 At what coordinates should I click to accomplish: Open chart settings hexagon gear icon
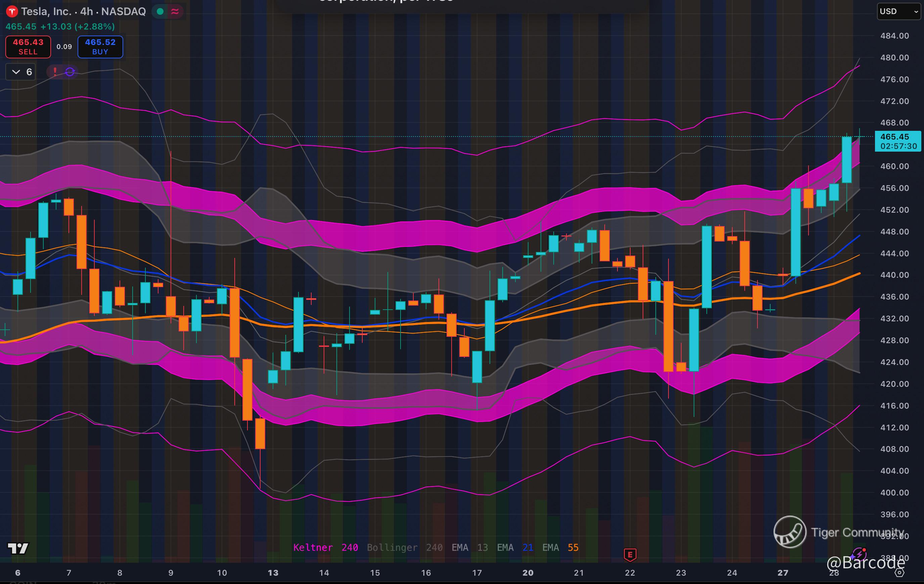tap(899, 573)
